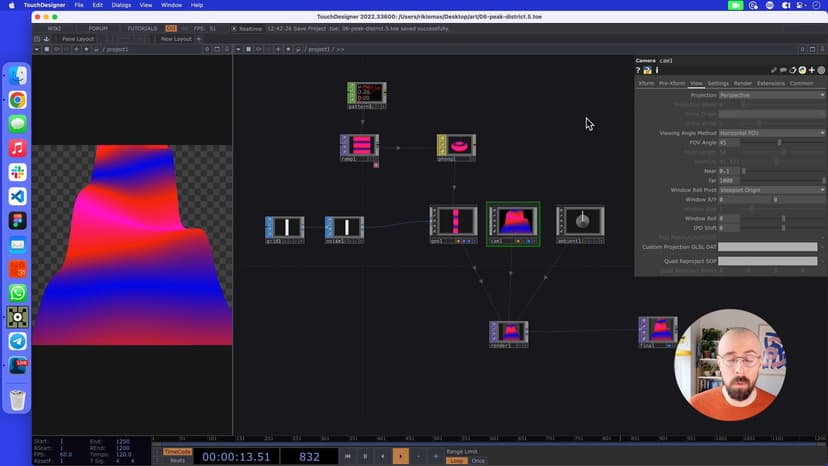Open the operator help question mark icon
The image size is (828, 466).
click(x=640, y=71)
